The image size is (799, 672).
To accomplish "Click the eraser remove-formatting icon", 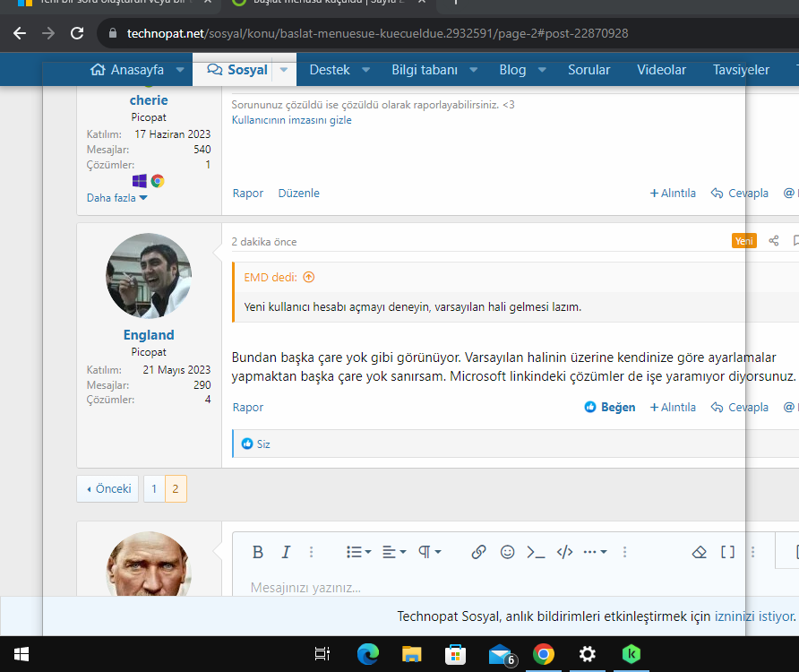I will (699, 552).
